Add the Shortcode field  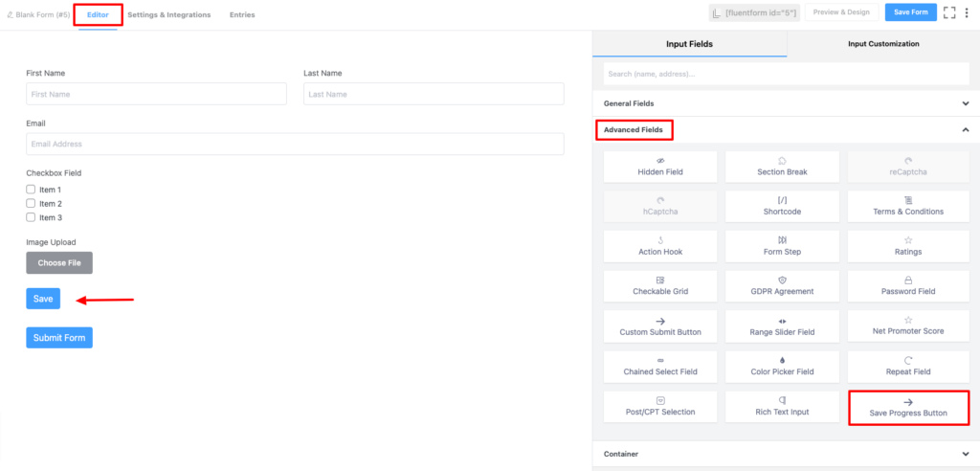pos(782,206)
